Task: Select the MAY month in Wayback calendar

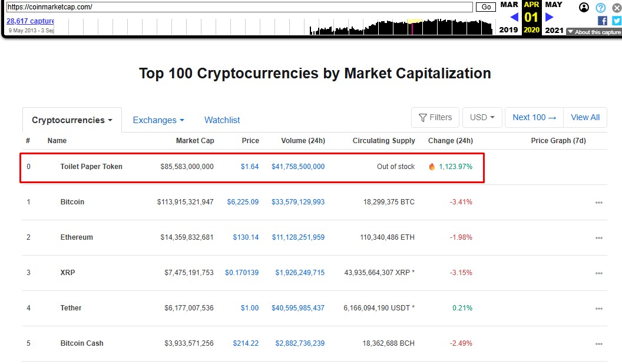Action: (554, 4)
